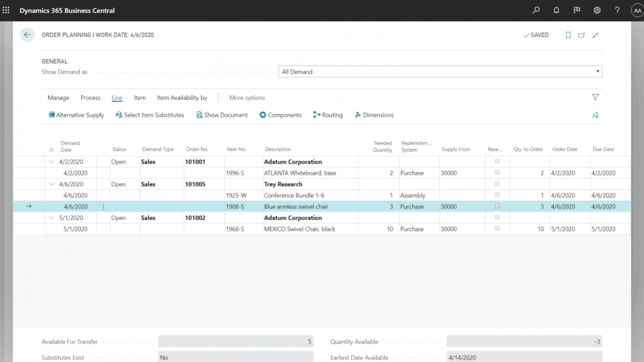Open the row options three-dot control
Viewport: 644px width, 362px height.
click(103, 206)
